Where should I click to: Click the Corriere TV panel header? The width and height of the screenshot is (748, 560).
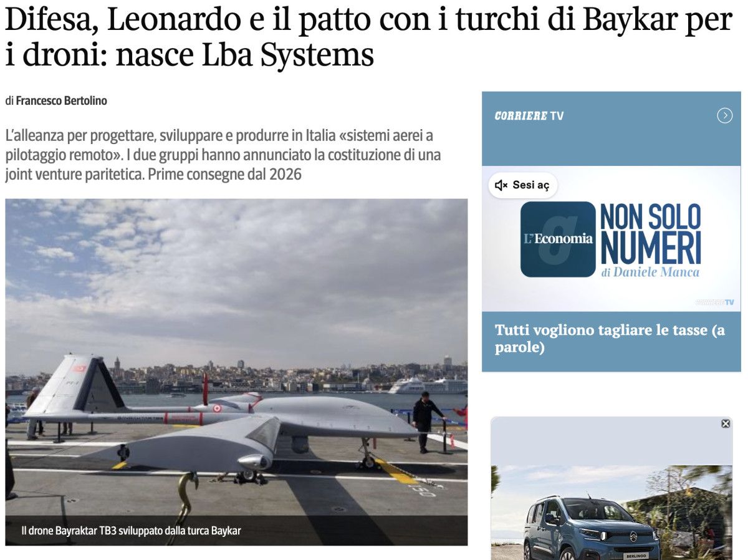611,128
